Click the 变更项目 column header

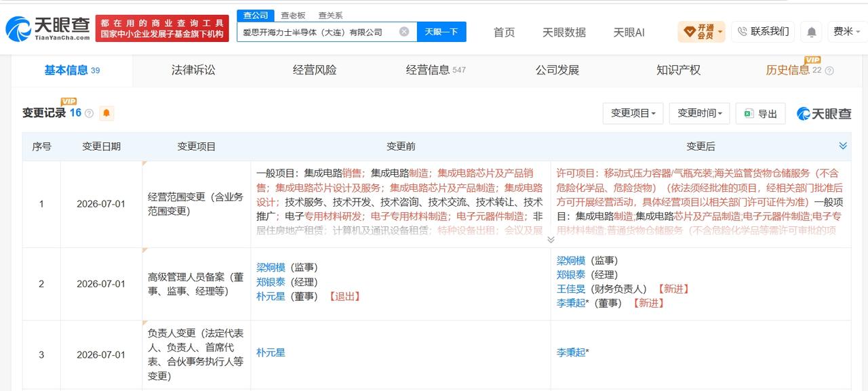[x=197, y=146]
